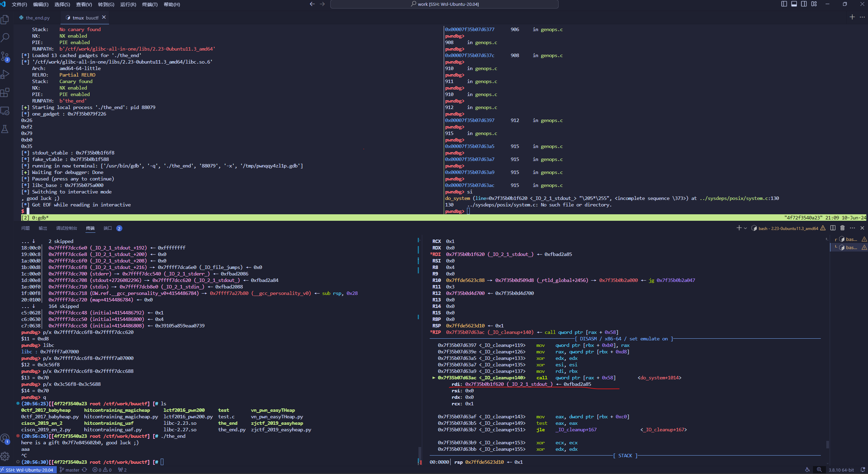Open panel More Actions ellipsis menu
Screen dimensions: 868x474
click(x=852, y=228)
